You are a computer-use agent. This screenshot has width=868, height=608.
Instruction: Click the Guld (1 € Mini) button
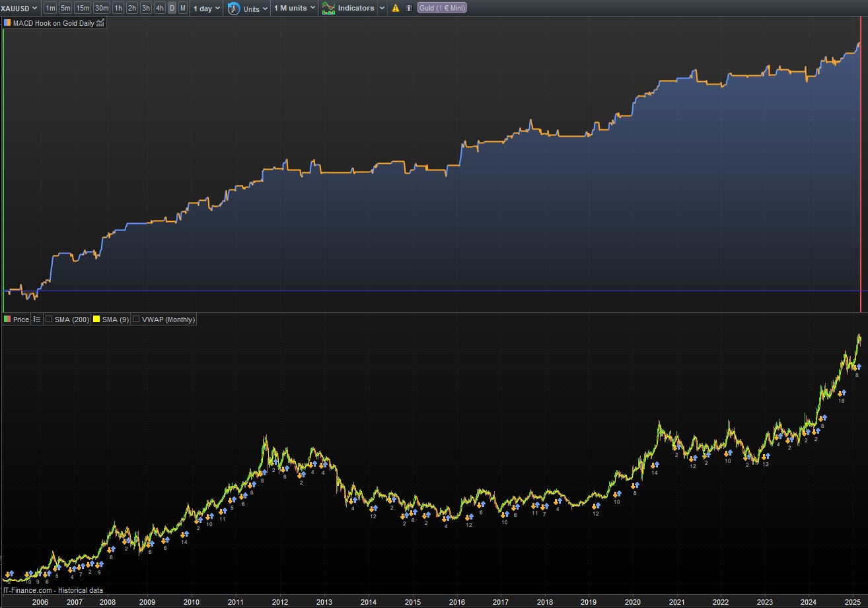[x=442, y=8]
